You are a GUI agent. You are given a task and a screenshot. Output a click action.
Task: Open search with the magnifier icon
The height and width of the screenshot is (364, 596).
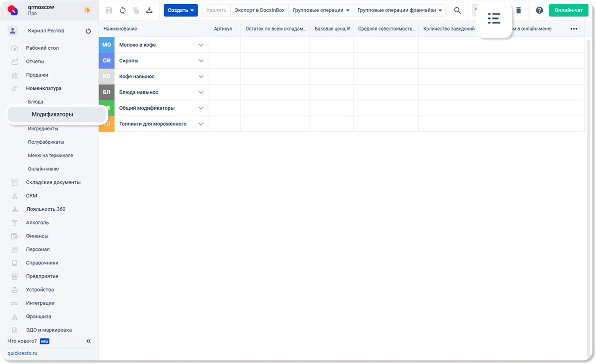point(457,11)
